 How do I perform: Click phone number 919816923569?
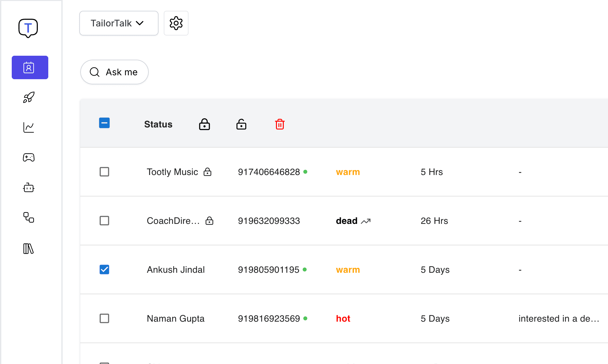pos(269,318)
